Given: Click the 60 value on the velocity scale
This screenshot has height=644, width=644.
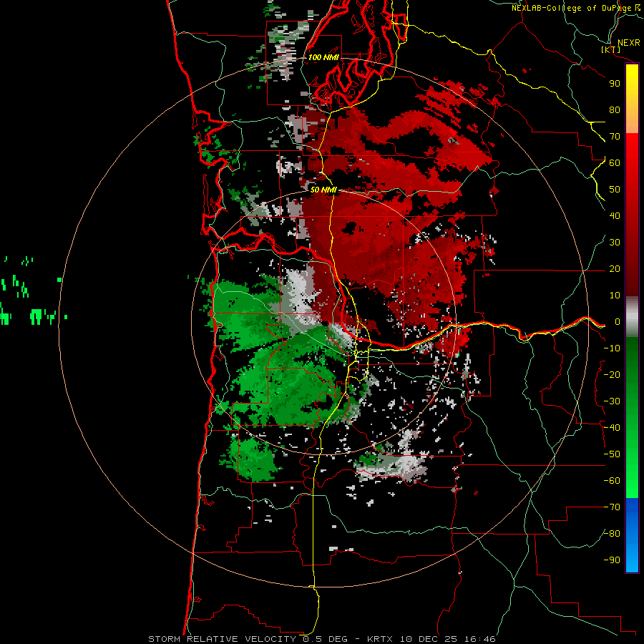Looking at the screenshot, I should click(615, 162).
